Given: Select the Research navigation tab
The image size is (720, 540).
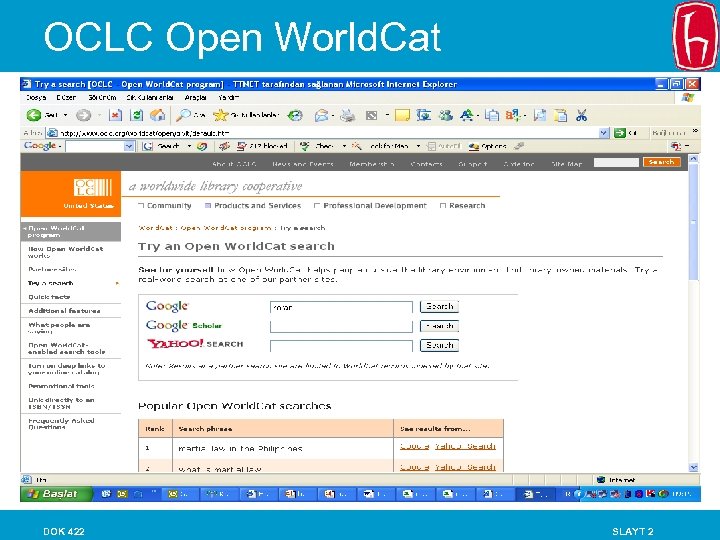Looking at the screenshot, I should [x=462, y=206].
